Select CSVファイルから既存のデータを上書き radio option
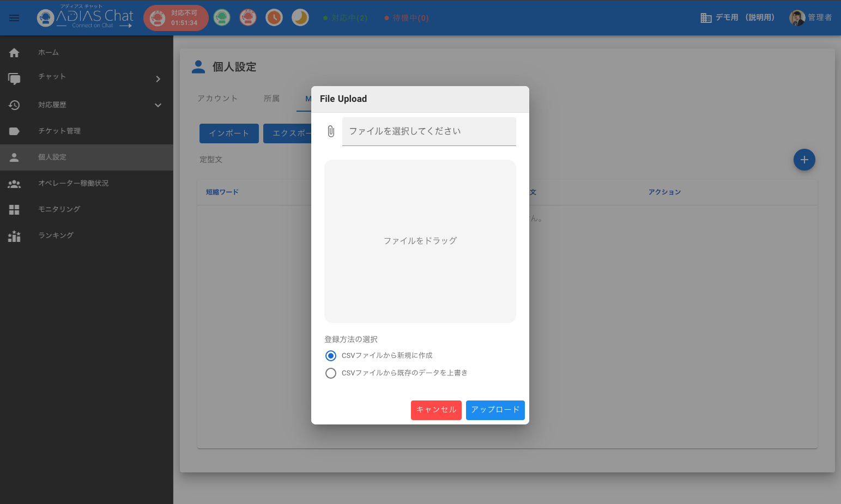Image resolution: width=841 pixels, height=504 pixels. pyautogui.click(x=331, y=373)
